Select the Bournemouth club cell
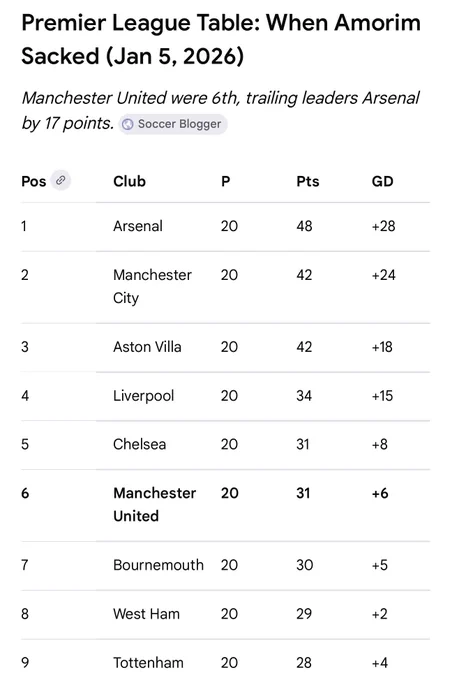Screen dimensions: 450x680 pos(158,565)
